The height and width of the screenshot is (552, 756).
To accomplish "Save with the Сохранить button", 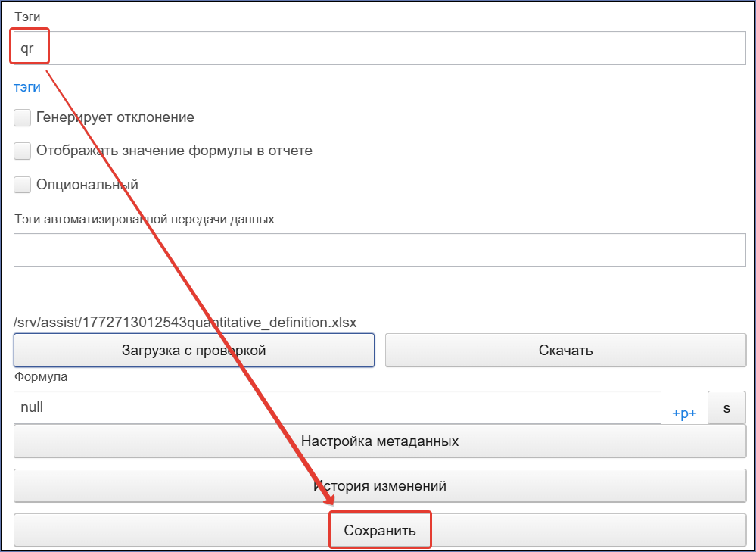I will click(379, 530).
